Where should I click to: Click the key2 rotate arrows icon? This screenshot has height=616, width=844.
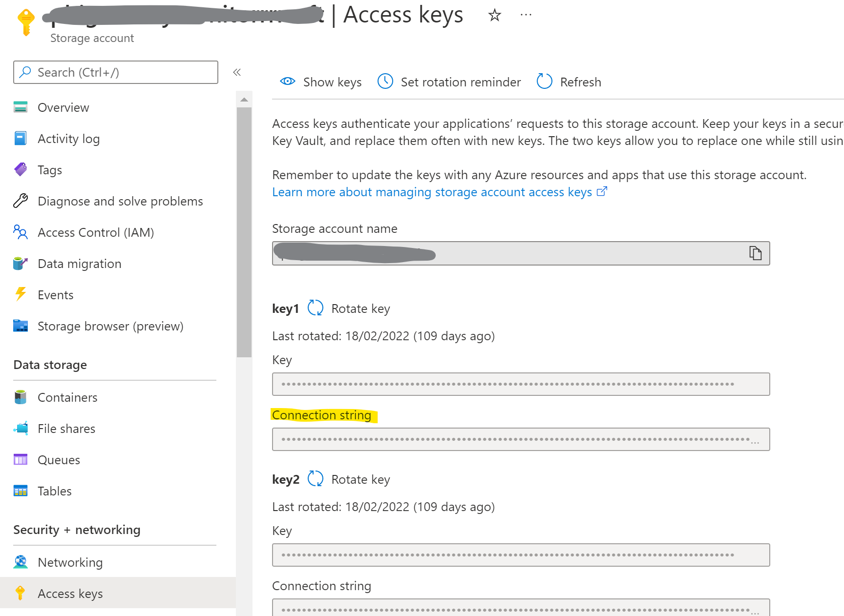click(316, 479)
